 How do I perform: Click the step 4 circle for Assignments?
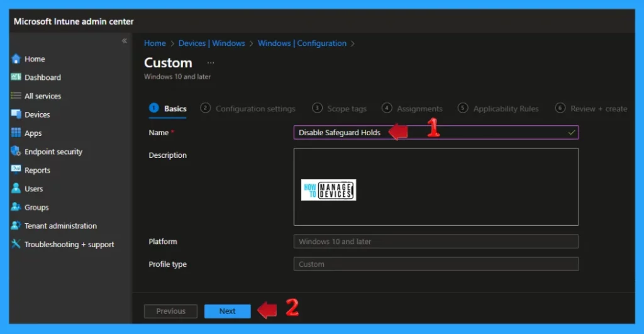pyautogui.click(x=387, y=108)
